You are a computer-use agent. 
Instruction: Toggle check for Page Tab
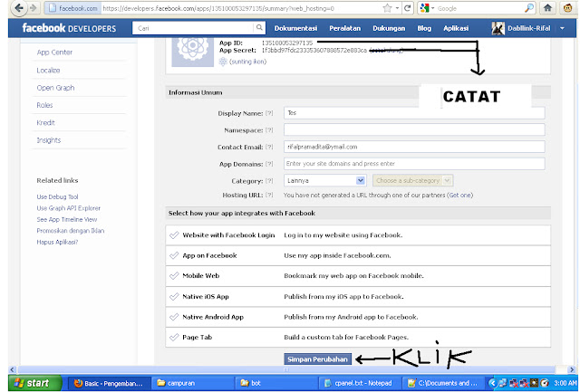point(174,337)
